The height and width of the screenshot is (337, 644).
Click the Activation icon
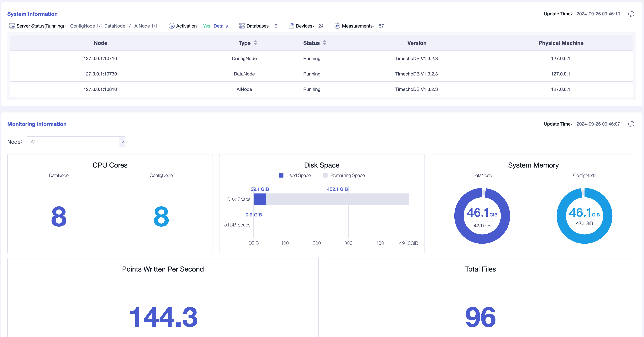click(172, 26)
